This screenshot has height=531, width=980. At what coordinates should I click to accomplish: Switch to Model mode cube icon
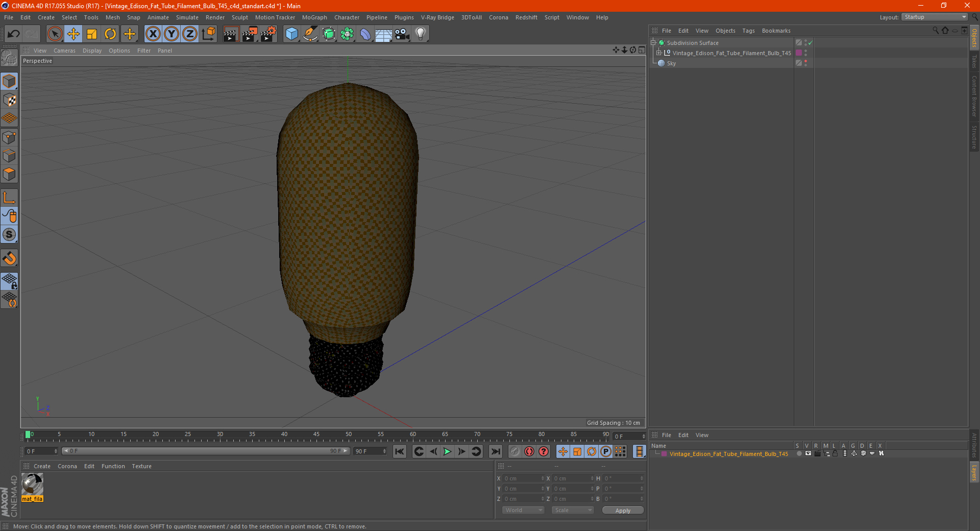pos(9,81)
